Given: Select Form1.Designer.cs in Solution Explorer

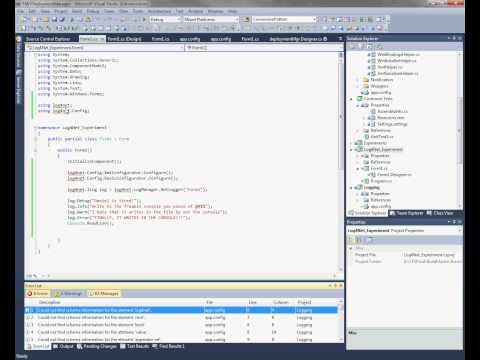Looking at the screenshot, I should pos(394,175).
